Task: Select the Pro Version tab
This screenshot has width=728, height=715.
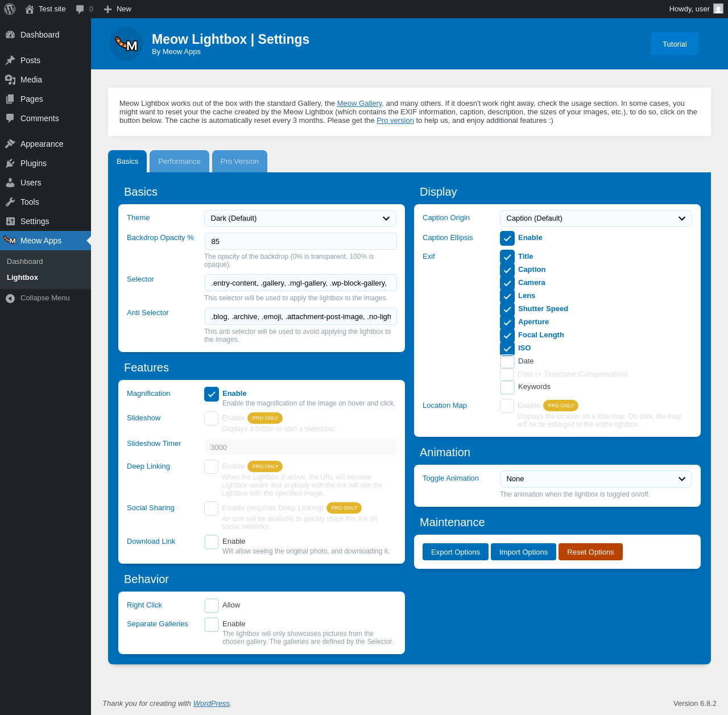Action: [x=239, y=162]
